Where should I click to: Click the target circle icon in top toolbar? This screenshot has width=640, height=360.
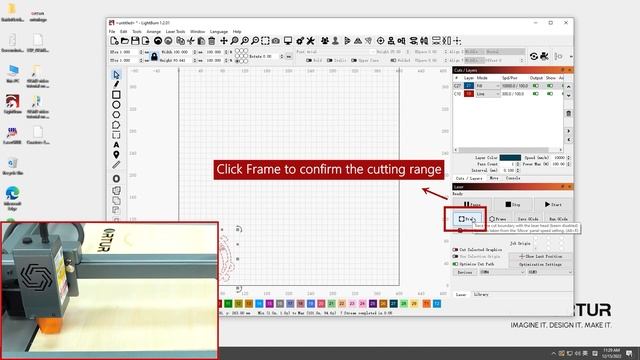pos(380,41)
